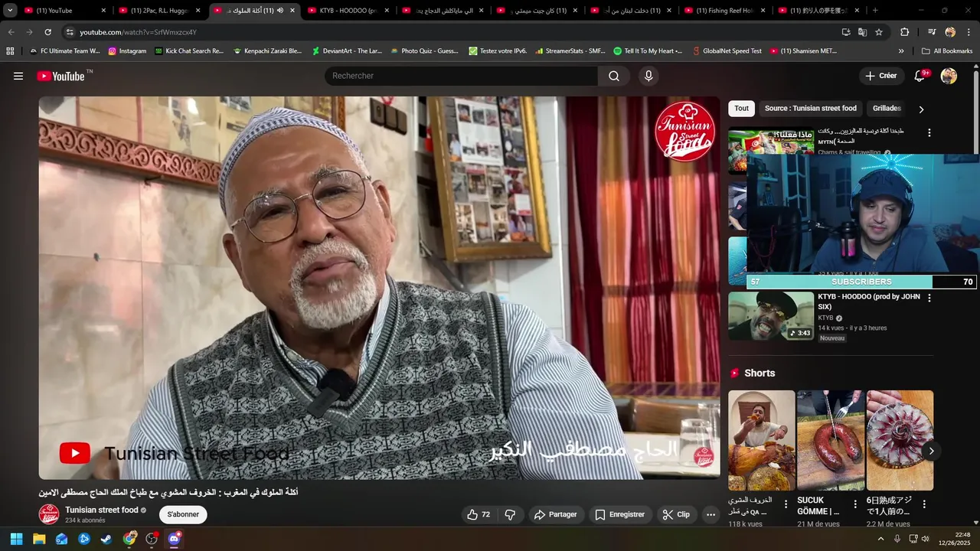This screenshot has width=980, height=551.
Task: Open the Tunisian street food channel avatar
Action: (x=49, y=514)
